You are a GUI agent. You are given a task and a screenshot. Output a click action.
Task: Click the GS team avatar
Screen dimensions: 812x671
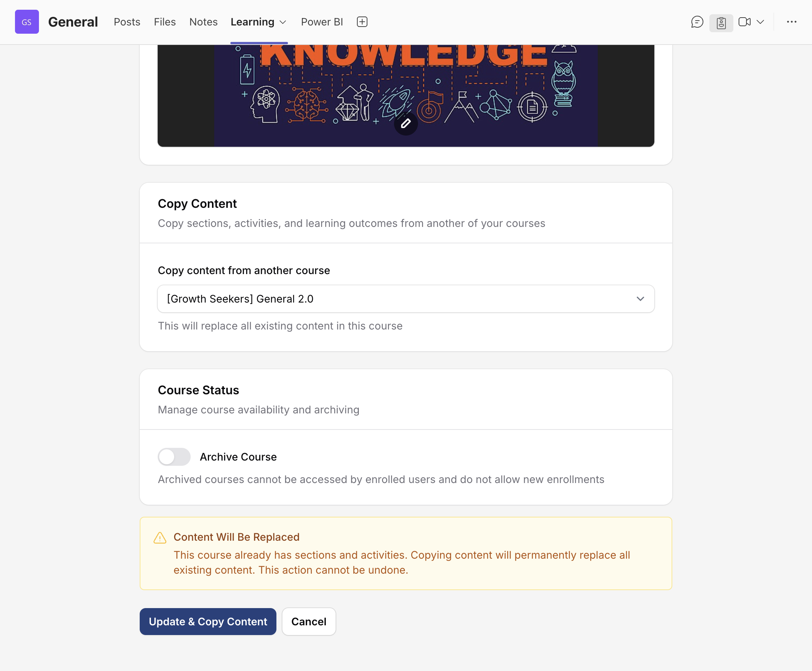click(x=27, y=22)
